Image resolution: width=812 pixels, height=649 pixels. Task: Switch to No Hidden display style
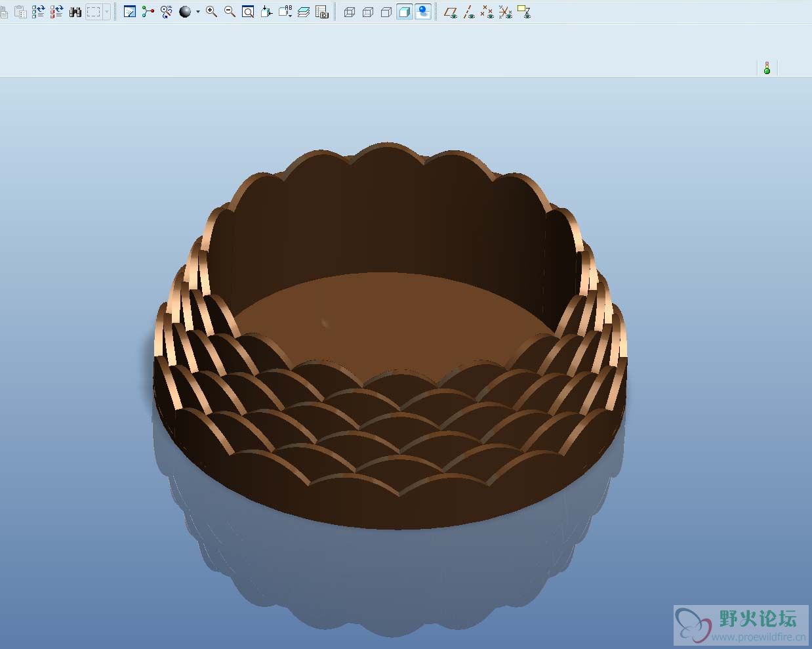(x=386, y=12)
